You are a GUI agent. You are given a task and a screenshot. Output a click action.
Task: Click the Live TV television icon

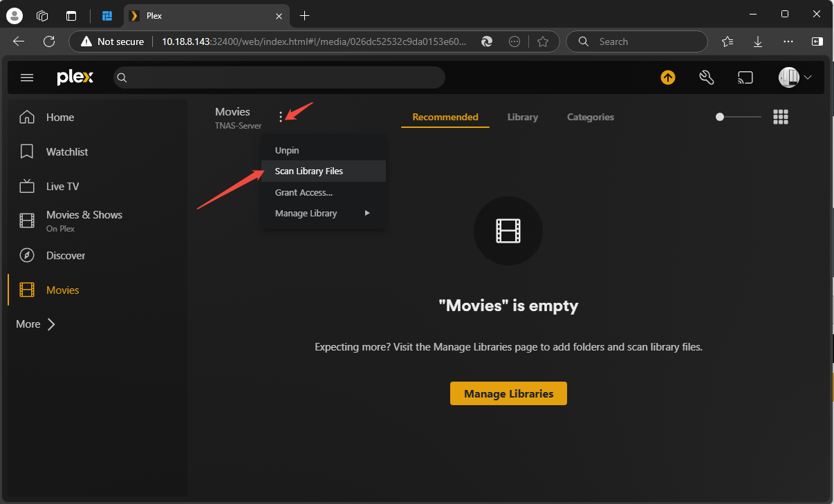[x=27, y=186]
